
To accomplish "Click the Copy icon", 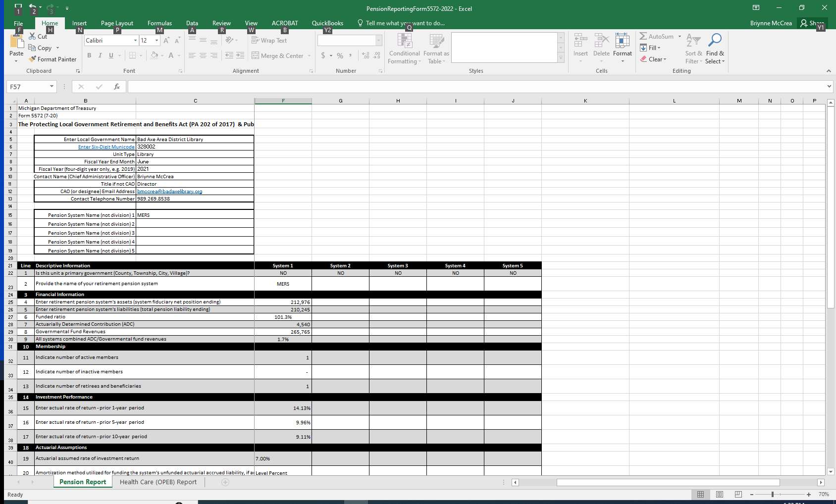I will (x=32, y=48).
